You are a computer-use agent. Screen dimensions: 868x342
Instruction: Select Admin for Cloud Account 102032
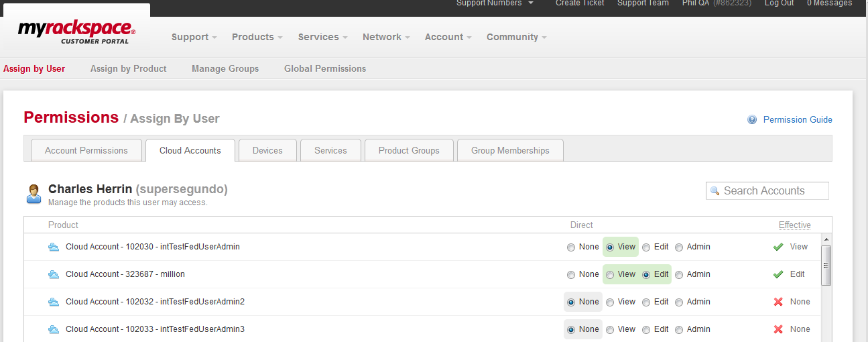click(679, 302)
